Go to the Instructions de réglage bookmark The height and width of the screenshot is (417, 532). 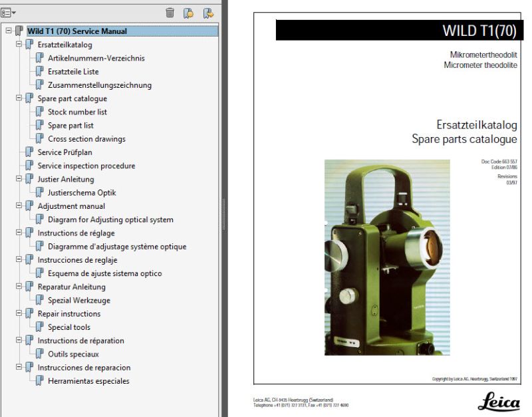[76, 233]
